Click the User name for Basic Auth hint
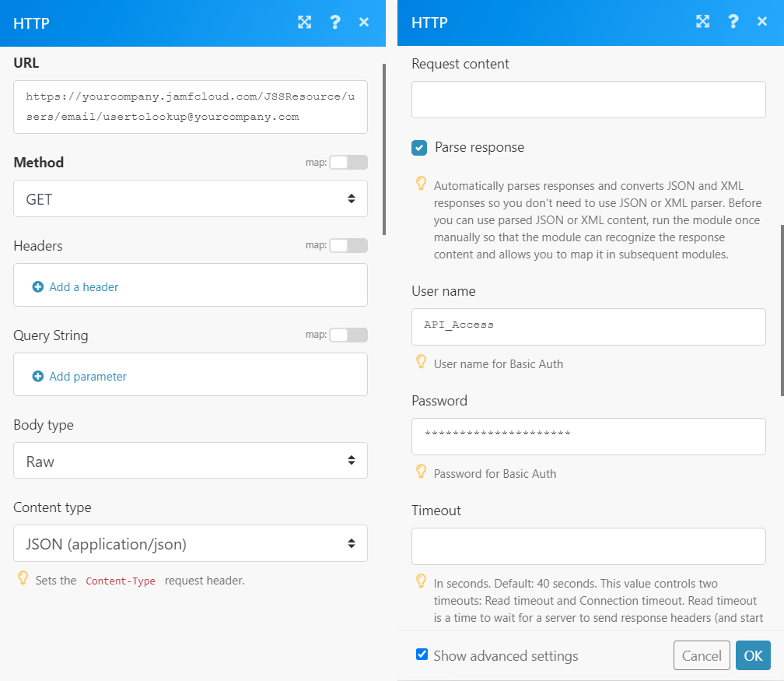Image resolution: width=784 pixels, height=681 pixels. click(498, 363)
